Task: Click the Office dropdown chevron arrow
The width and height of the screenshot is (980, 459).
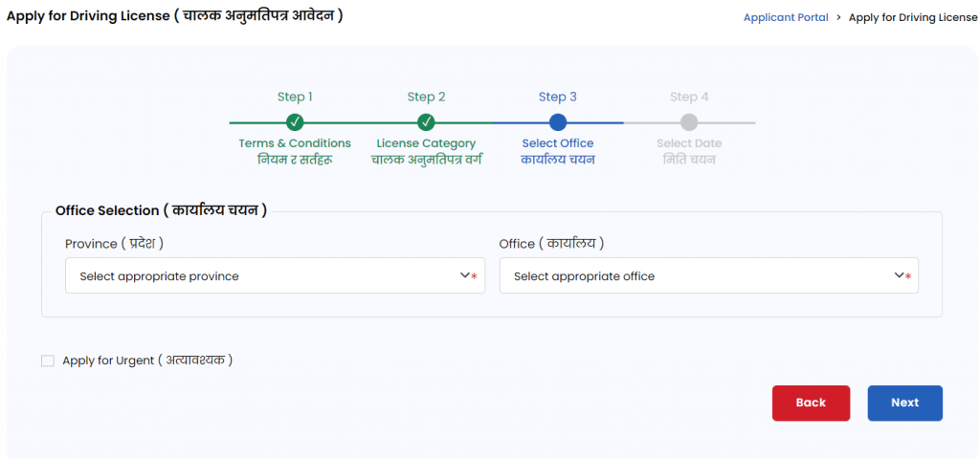Action: coord(900,275)
